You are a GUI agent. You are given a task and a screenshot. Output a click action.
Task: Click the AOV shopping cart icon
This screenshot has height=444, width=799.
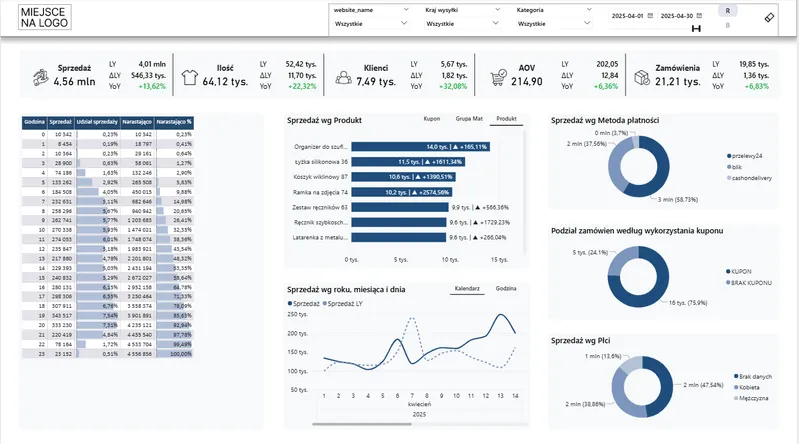coord(498,77)
